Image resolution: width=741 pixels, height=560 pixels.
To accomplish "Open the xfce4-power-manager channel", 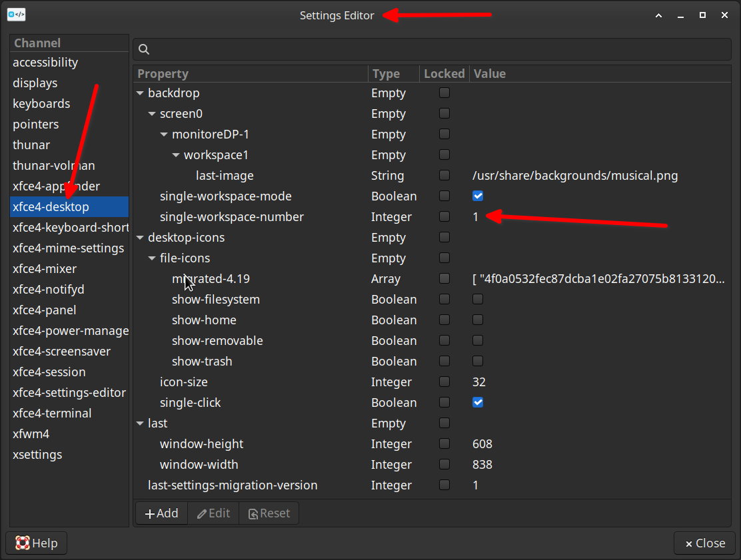I will 69,331.
